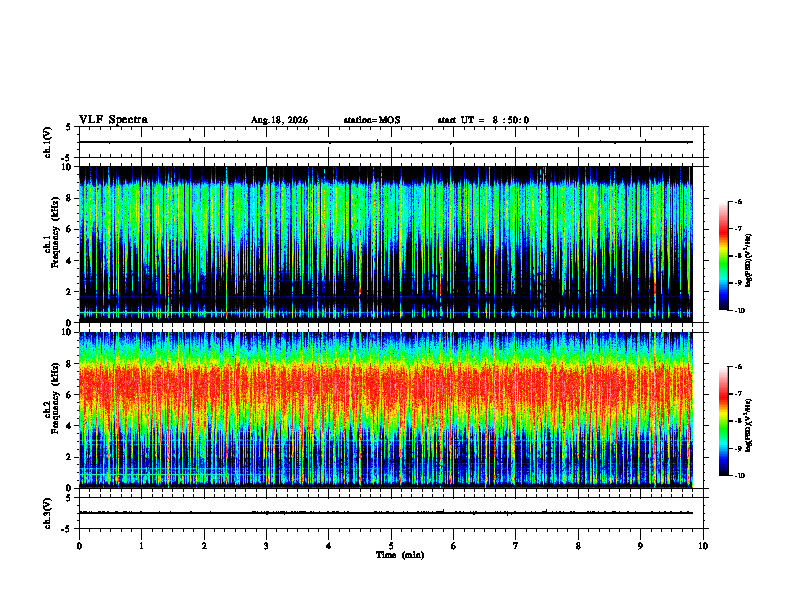This screenshot has height=612, width=792.
Task: Click the ch.1 spectrogram color bar
Action: tap(723, 256)
